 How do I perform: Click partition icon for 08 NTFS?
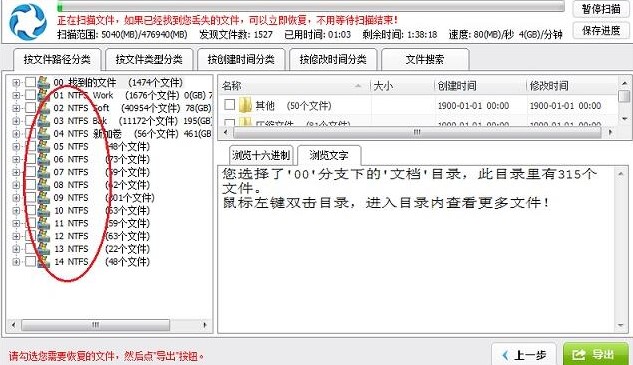pyautogui.click(x=44, y=185)
